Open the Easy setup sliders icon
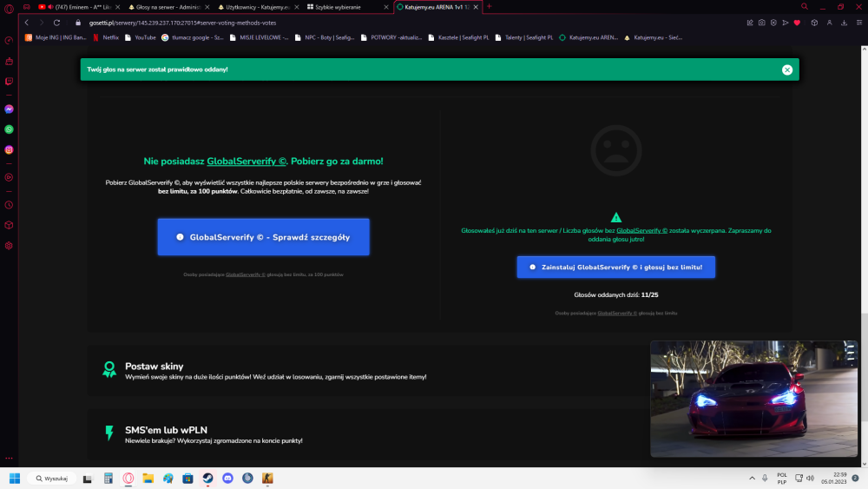 [859, 23]
